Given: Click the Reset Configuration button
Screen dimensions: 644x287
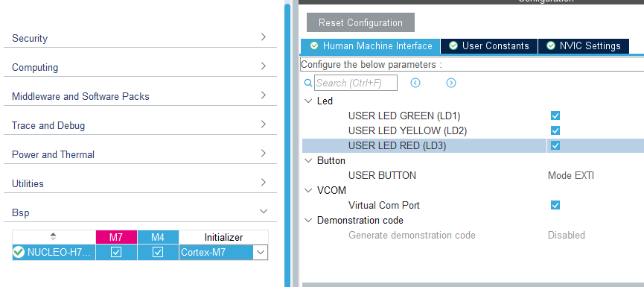Looking at the screenshot, I should click(x=360, y=22).
